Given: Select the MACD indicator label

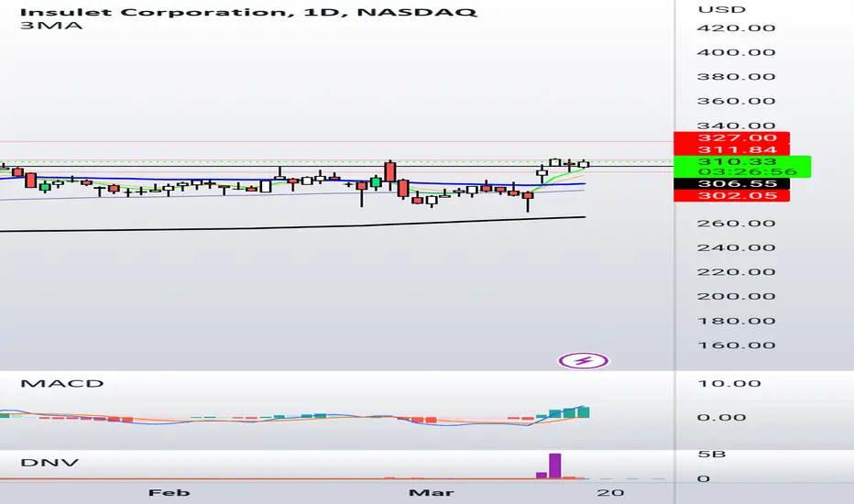Looking at the screenshot, I should 61,384.
